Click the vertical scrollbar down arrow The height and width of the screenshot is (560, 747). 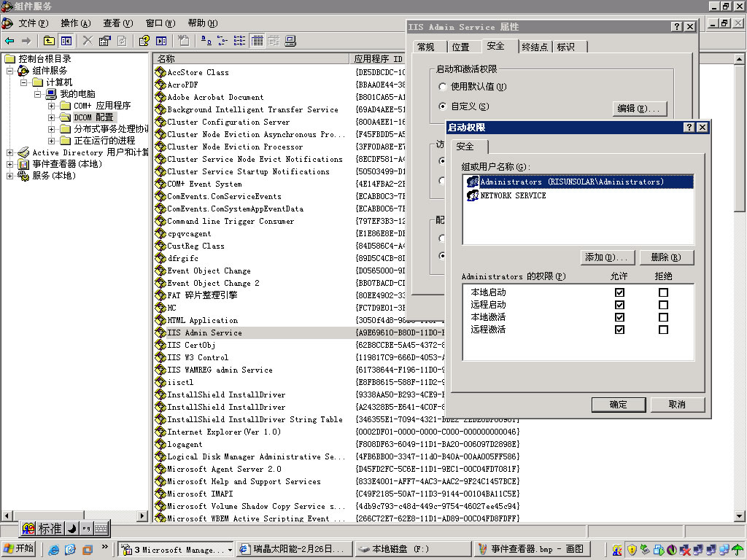(x=739, y=516)
